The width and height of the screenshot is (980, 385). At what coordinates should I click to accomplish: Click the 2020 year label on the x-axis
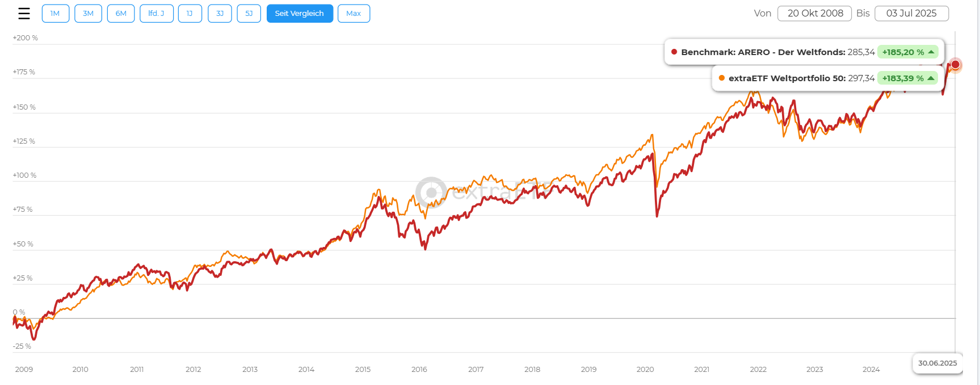(x=645, y=370)
